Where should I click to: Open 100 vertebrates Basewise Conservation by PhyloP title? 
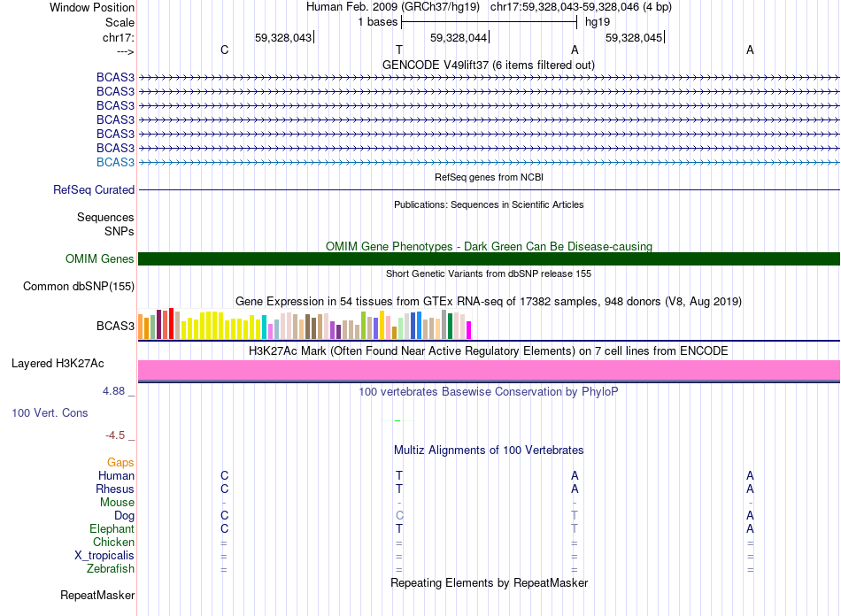[x=489, y=392]
